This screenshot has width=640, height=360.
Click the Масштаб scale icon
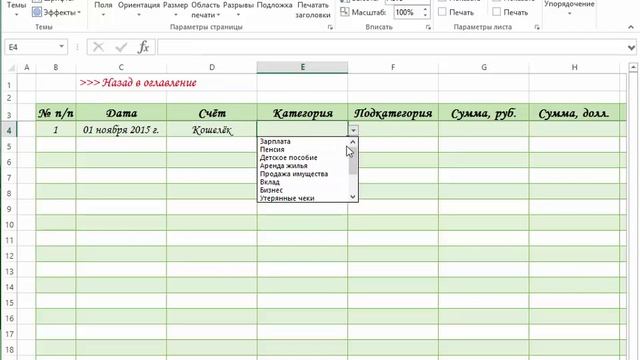click(x=344, y=12)
